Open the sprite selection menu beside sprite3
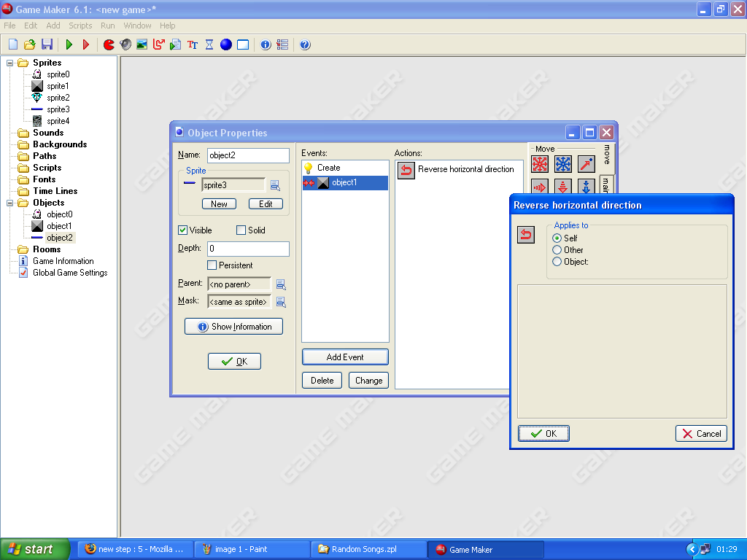This screenshot has width=747, height=560. click(275, 185)
